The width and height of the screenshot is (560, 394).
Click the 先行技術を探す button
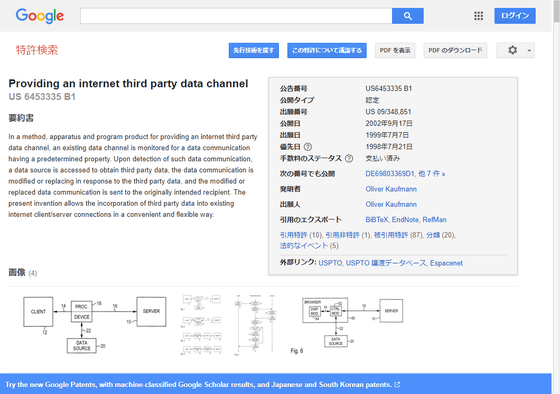coord(254,50)
